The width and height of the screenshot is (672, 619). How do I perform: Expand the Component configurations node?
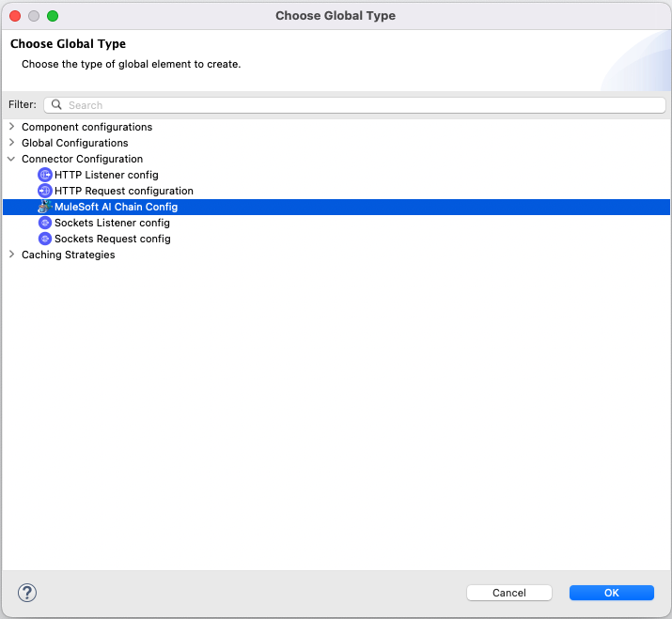pos(11,127)
